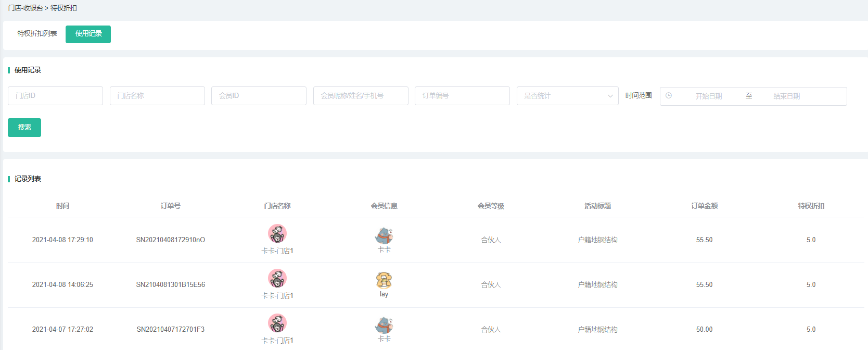Click the lay member avatar
Image resolution: width=868 pixels, height=350 pixels.
pos(384,280)
